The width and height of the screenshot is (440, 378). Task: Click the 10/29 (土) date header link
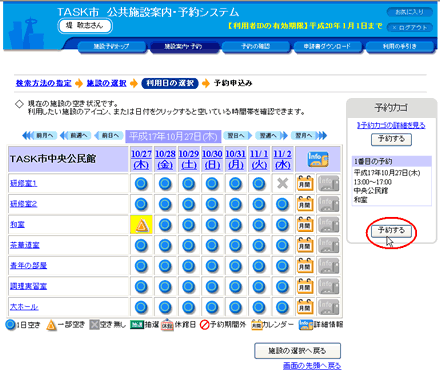189,159
